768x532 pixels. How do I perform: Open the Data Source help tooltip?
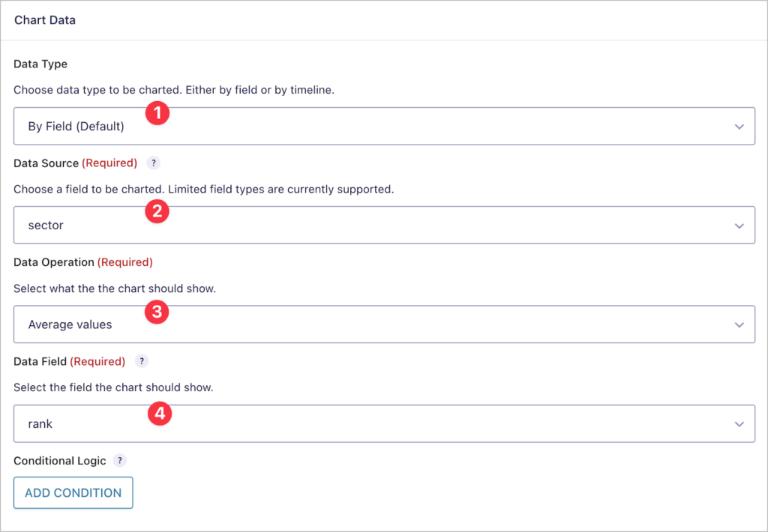(153, 163)
